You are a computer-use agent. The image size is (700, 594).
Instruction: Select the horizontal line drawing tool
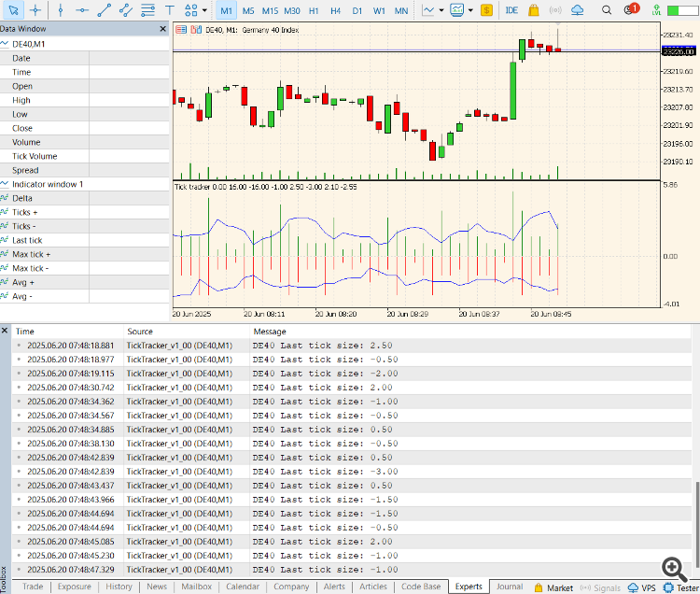82,10
